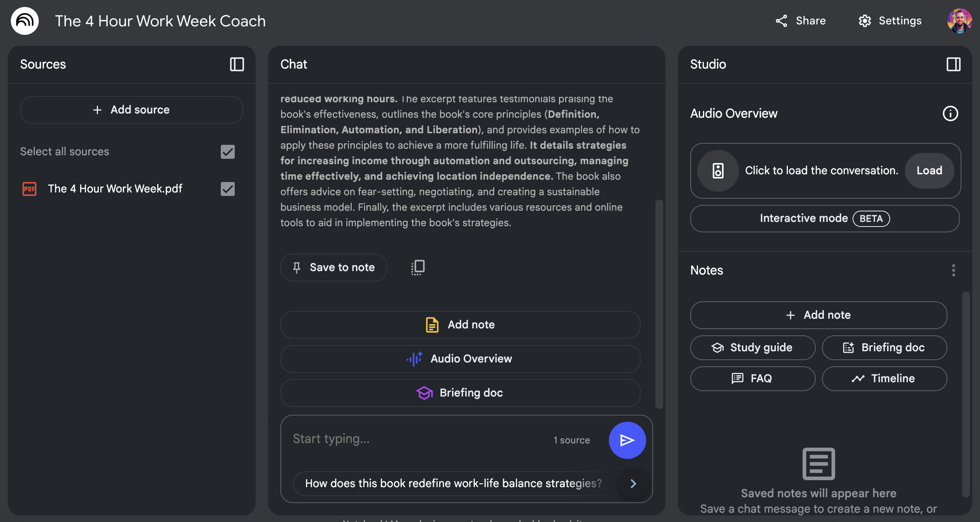Click the Add source button
Viewport: 980px width, 522px height.
tap(132, 110)
